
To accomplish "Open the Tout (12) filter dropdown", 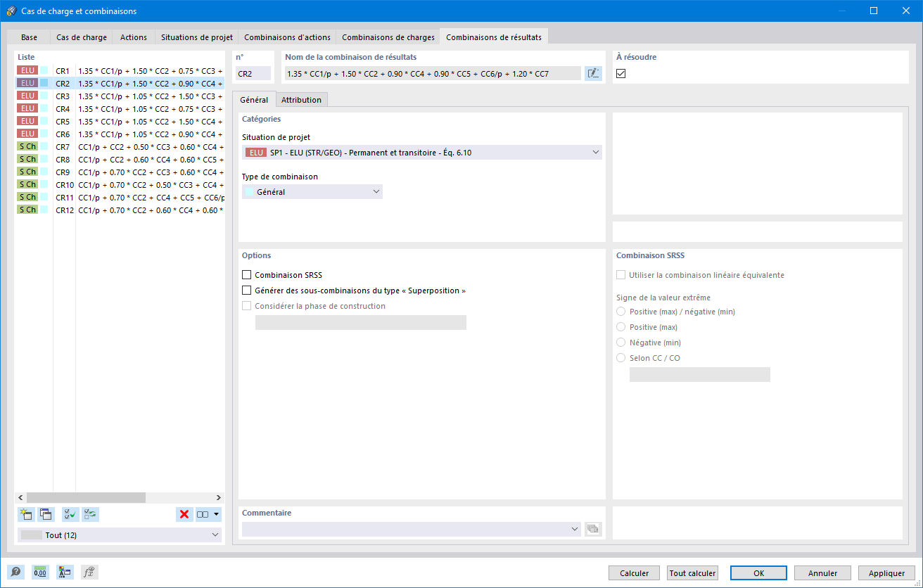I will coord(120,535).
